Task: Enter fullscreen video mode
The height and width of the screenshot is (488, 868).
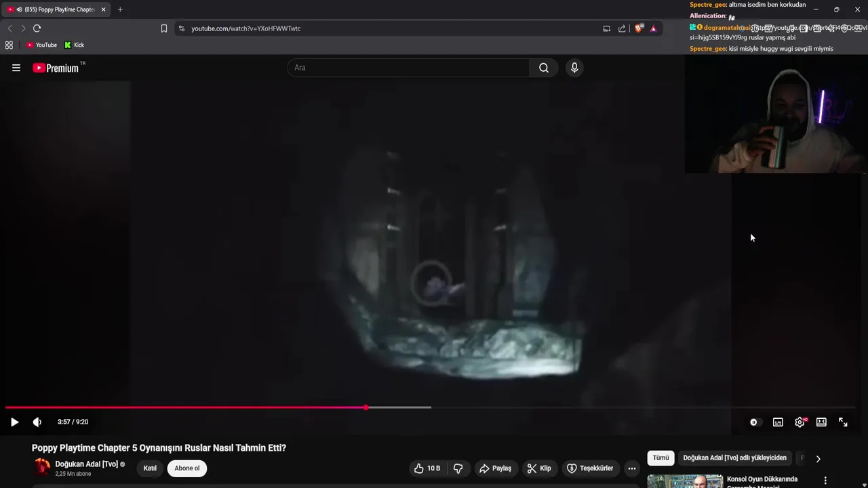Action: [x=843, y=422]
